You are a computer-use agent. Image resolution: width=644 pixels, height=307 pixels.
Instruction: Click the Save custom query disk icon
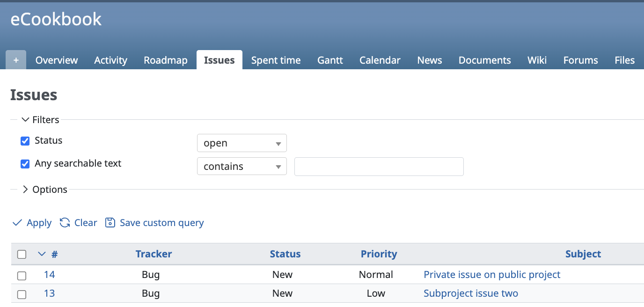(x=110, y=223)
